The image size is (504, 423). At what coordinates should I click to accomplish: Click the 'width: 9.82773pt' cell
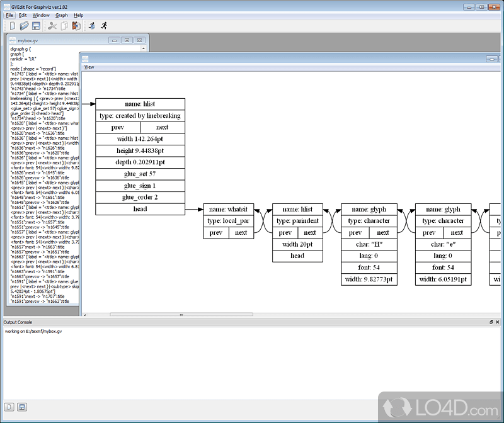tap(369, 279)
